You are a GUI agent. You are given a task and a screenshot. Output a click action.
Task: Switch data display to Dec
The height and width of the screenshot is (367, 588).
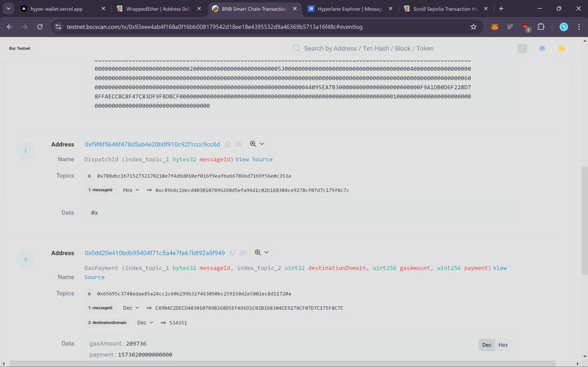tap(487, 345)
